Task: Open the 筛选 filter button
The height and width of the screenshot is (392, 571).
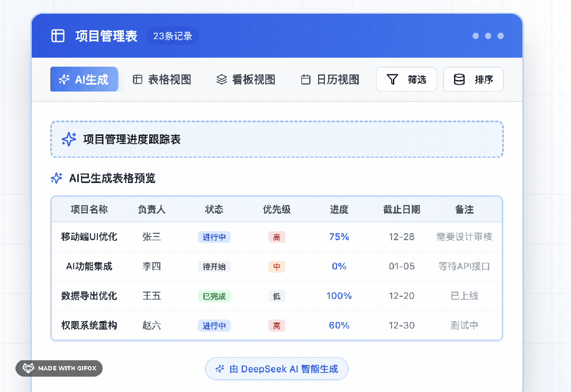Action: click(406, 79)
